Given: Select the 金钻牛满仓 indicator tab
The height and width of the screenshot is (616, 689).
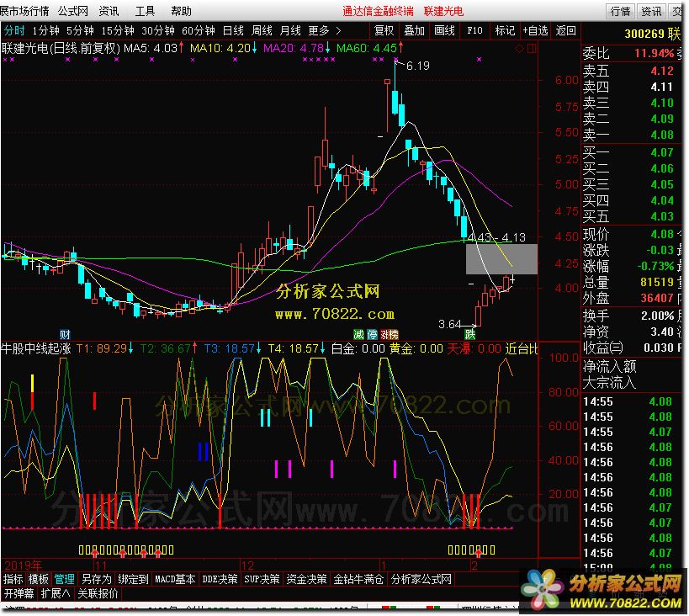Looking at the screenshot, I should point(358,580).
